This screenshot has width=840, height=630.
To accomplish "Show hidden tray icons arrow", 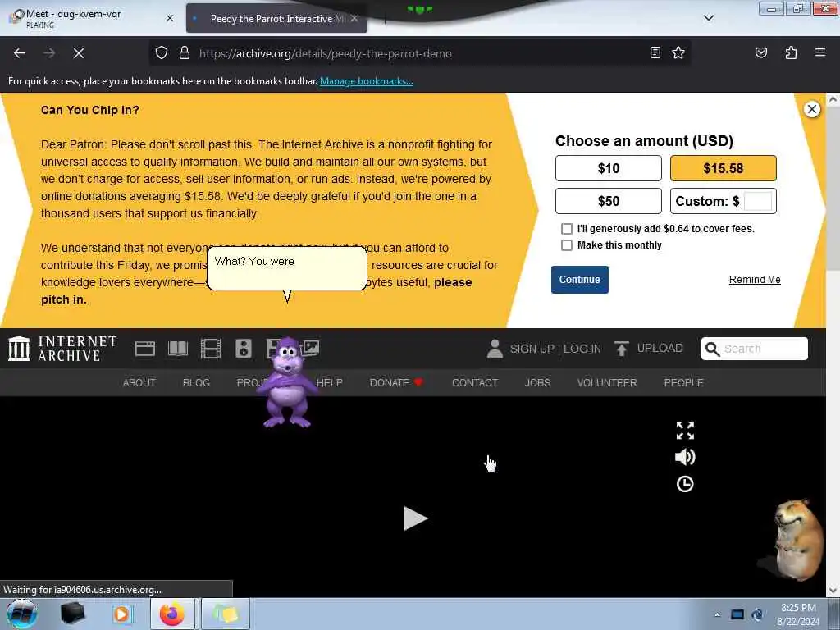I will click(x=717, y=614).
